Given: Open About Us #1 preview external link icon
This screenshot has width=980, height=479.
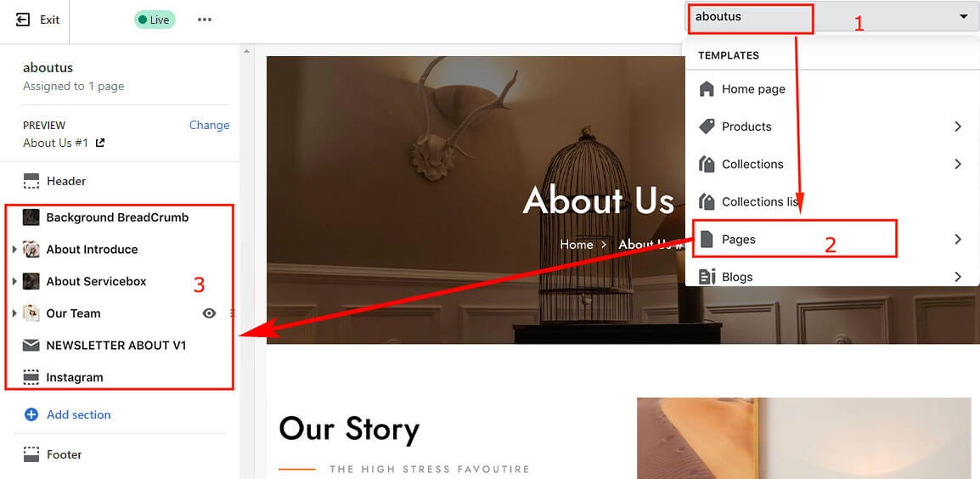Looking at the screenshot, I should [100, 143].
